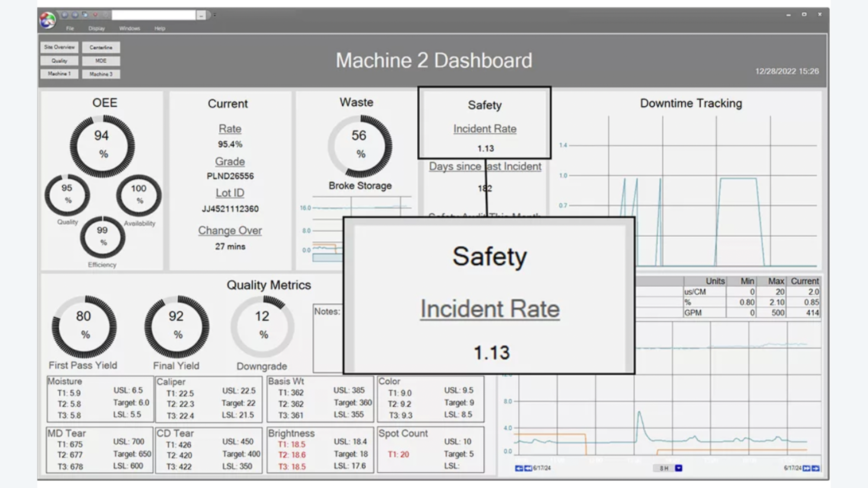This screenshot has width=868, height=488.
Task: Open the File menu
Action: click(x=70, y=28)
